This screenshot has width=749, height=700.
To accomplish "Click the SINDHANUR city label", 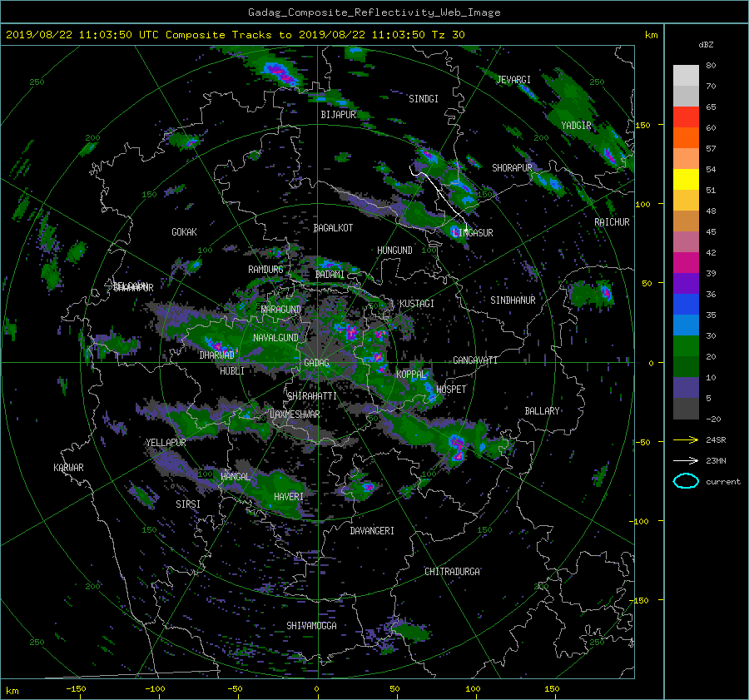I will 513,300.
